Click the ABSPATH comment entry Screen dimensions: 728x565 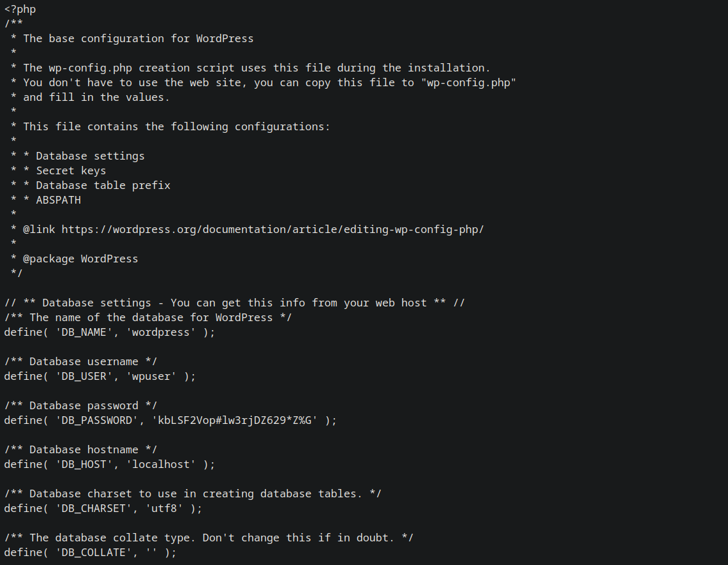pos(58,200)
